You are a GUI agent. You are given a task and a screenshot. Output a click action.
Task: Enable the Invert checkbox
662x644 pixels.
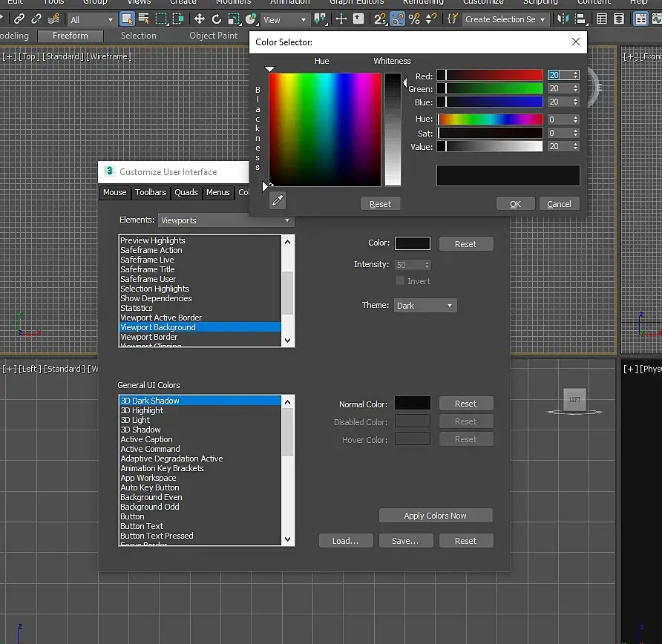(401, 281)
